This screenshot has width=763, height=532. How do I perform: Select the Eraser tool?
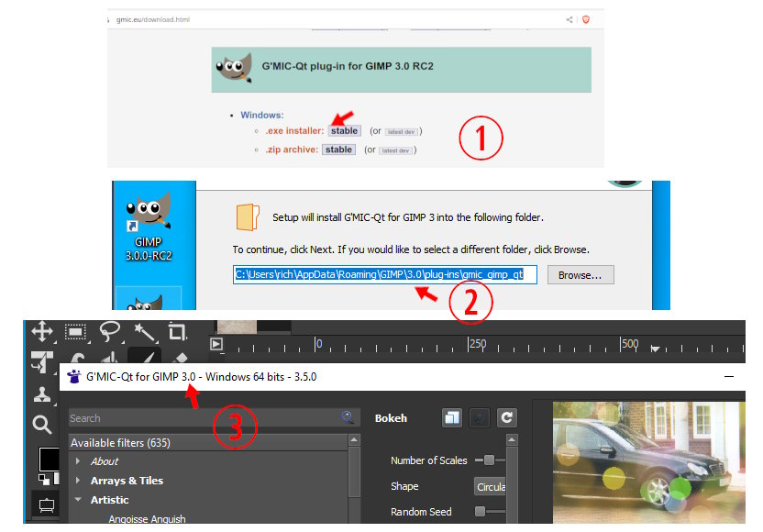pos(179,358)
